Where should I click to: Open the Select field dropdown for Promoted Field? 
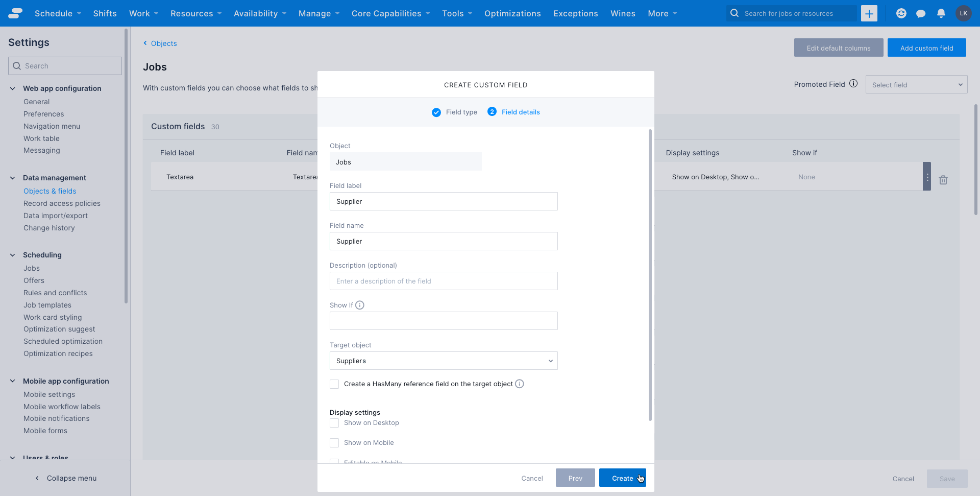(x=916, y=84)
